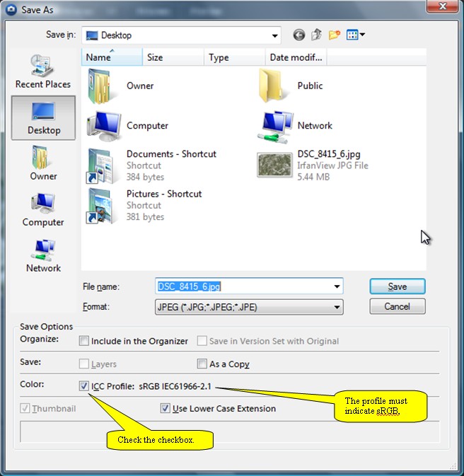Screen dimensions: 464x476
Task: Select Desktop in the places bar
Action: 43,118
